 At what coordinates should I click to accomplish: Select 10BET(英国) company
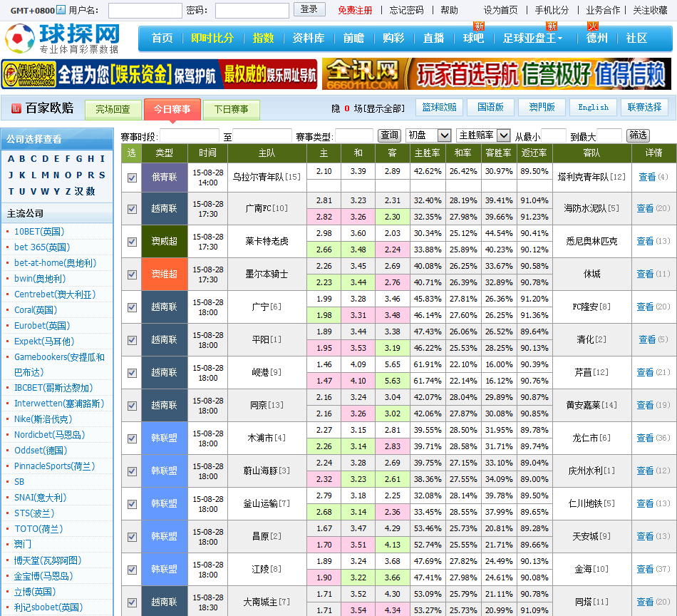coord(39,232)
